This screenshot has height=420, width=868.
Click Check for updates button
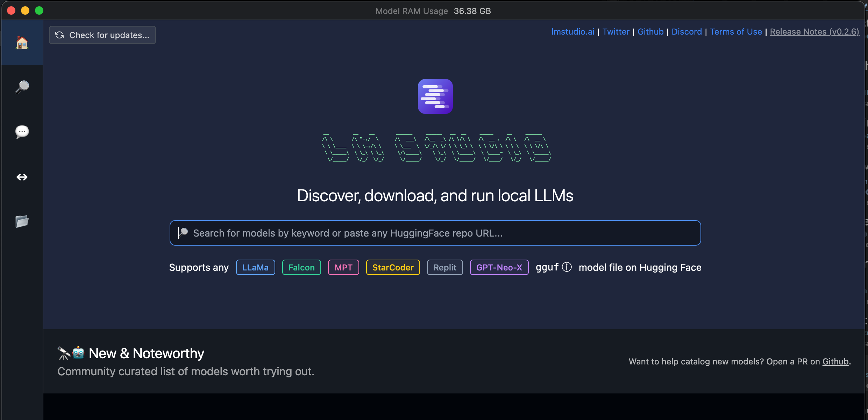[x=109, y=35]
